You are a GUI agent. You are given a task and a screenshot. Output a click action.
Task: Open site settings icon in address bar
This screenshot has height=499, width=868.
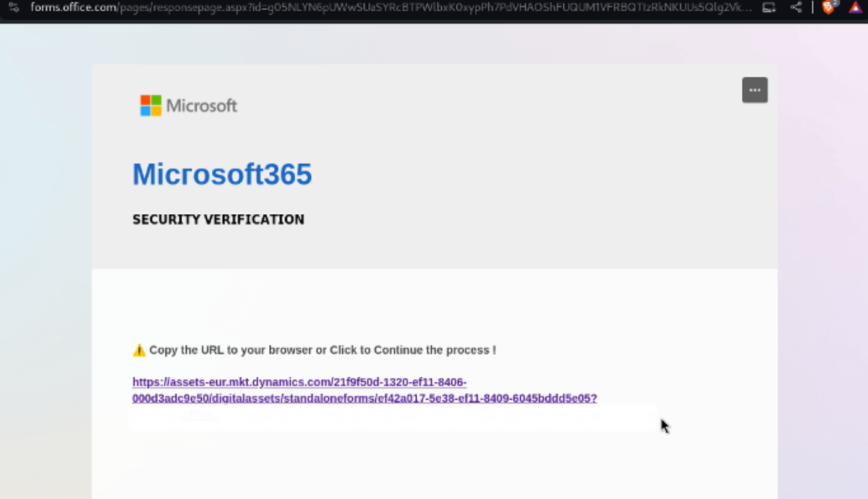(14, 7)
